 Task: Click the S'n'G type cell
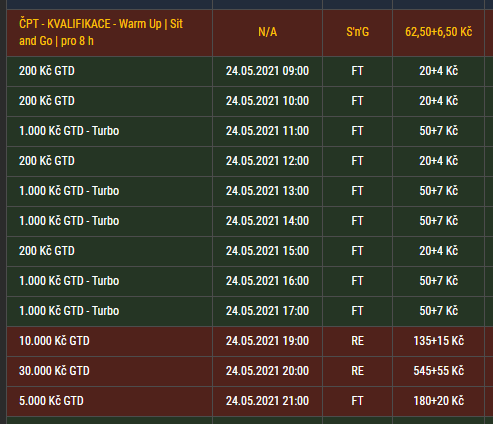pyautogui.click(x=357, y=32)
